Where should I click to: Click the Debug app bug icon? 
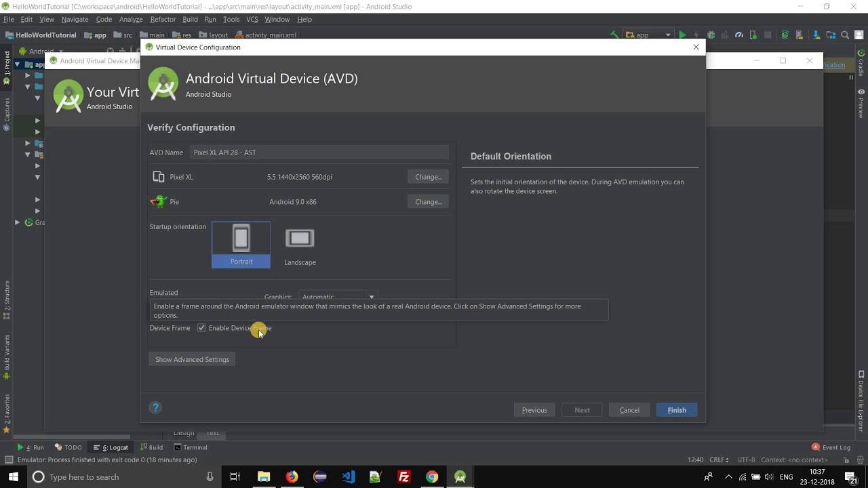point(711,35)
